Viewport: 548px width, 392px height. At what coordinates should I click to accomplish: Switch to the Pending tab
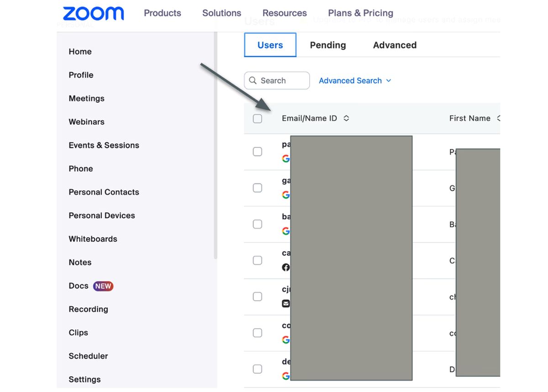[x=328, y=45]
